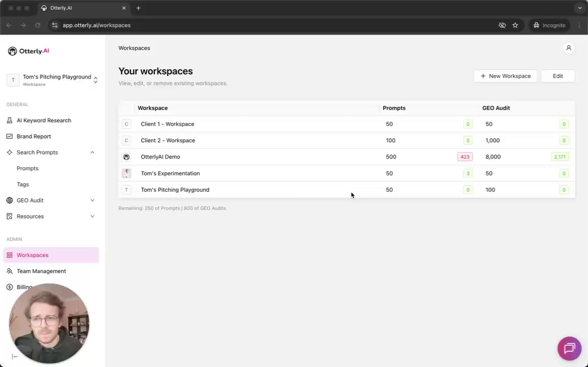
Task: Open the chat support bubble
Action: 569,349
